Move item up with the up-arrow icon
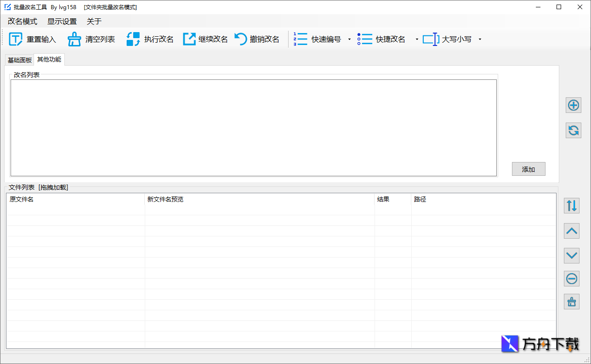 [x=571, y=231]
